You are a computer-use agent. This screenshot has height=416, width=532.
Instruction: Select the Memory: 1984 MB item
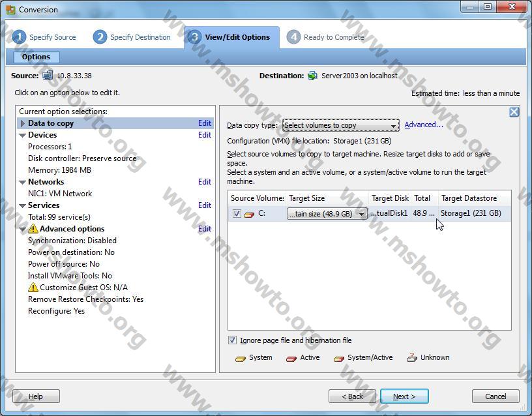(60, 170)
